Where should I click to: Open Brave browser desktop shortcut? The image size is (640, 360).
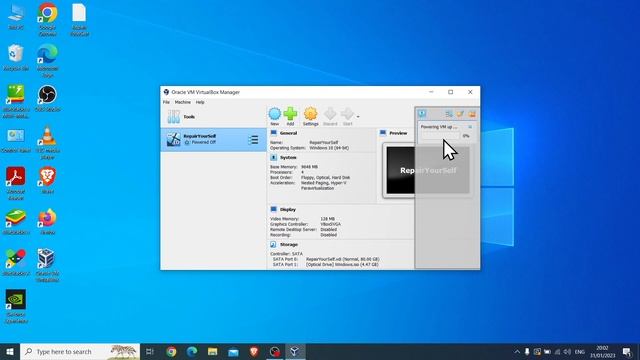(x=47, y=180)
